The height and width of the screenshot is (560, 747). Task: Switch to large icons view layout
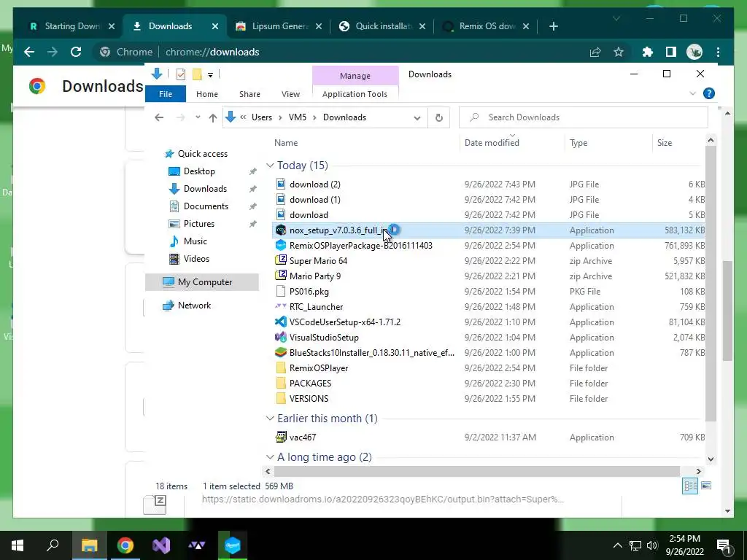[706, 486]
